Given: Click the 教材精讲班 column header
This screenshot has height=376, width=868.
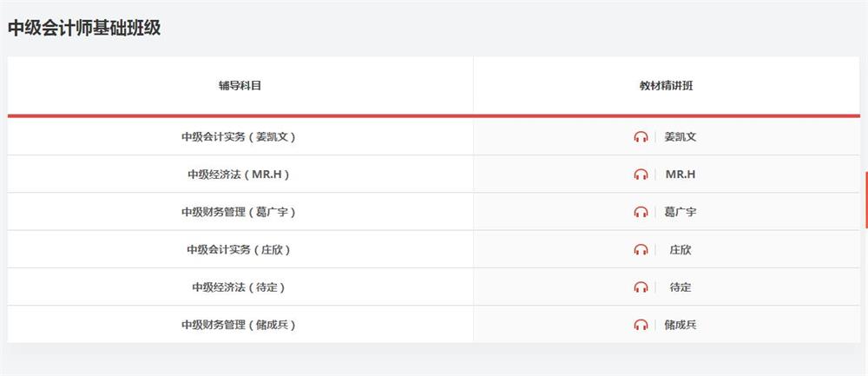Looking at the screenshot, I should (667, 85).
